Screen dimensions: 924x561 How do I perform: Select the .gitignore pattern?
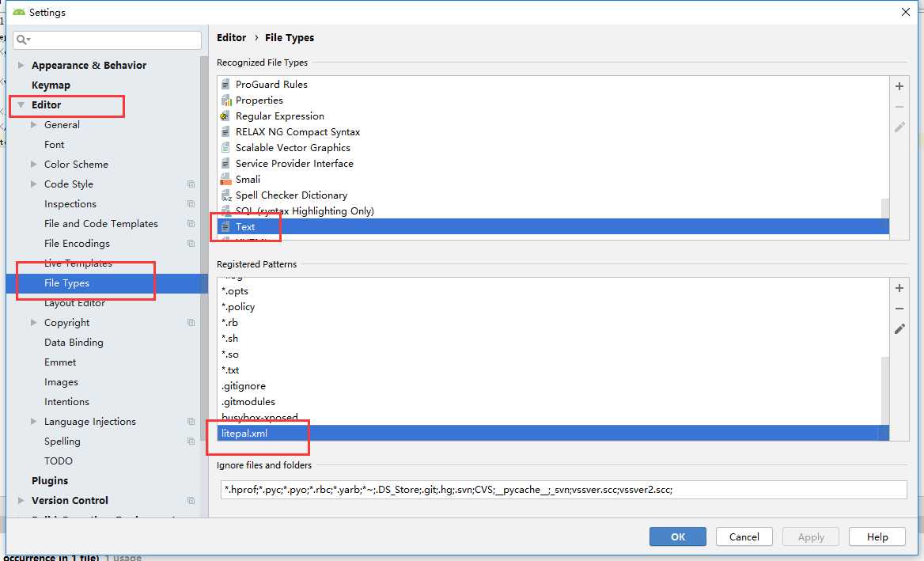[x=553, y=386]
